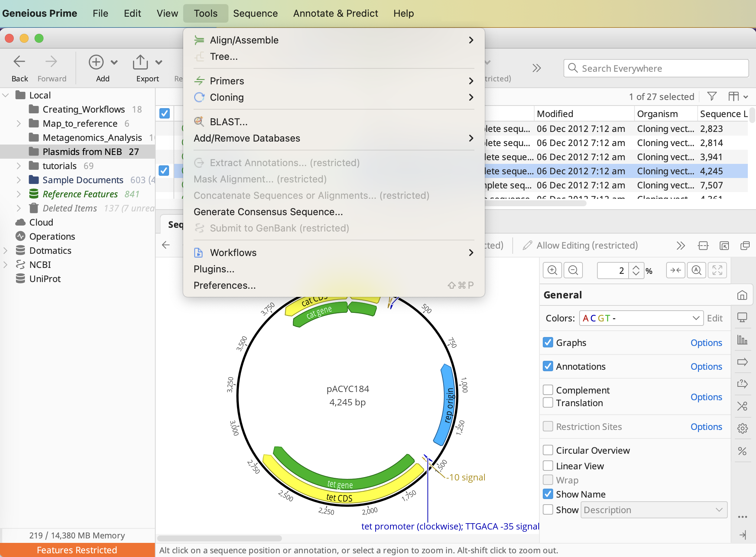This screenshot has height=557, width=756.
Task: Expand the NCBI tree node
Action: 5,265
